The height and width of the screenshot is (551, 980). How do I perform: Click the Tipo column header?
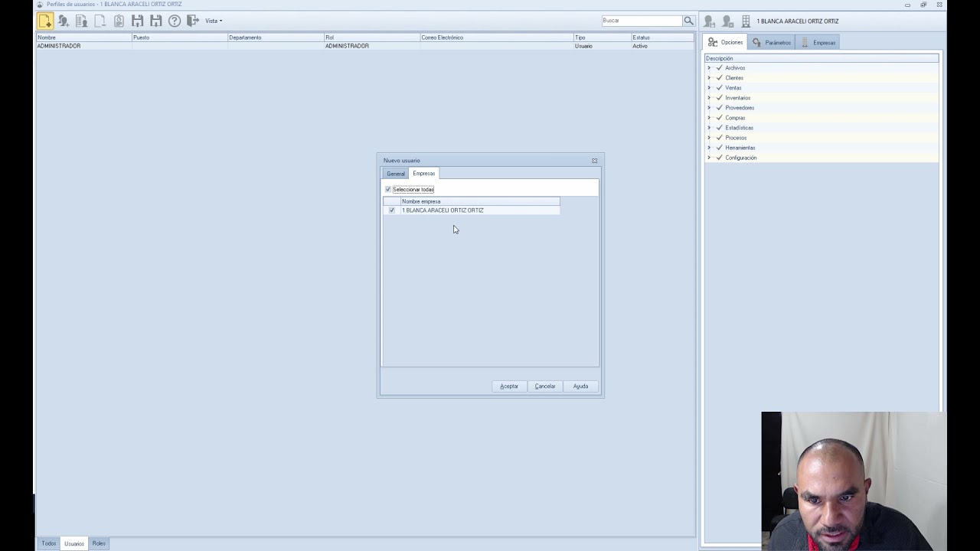603,37
